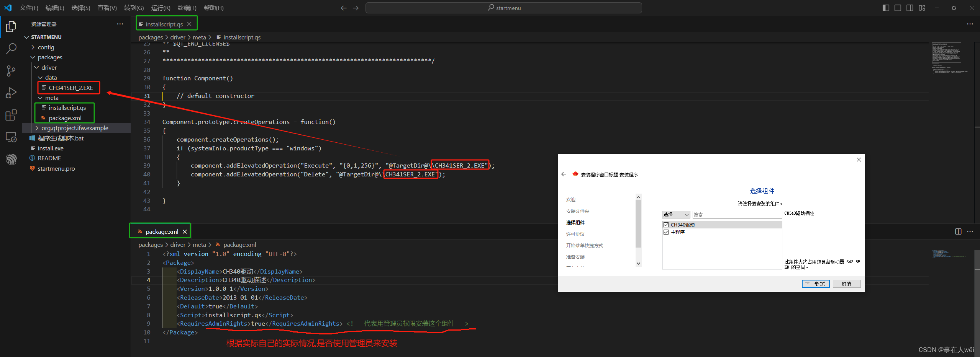This screenshot has width=980, height=357.
Task: Open the 文件(F) menu
Action: [x=29, y=8]
